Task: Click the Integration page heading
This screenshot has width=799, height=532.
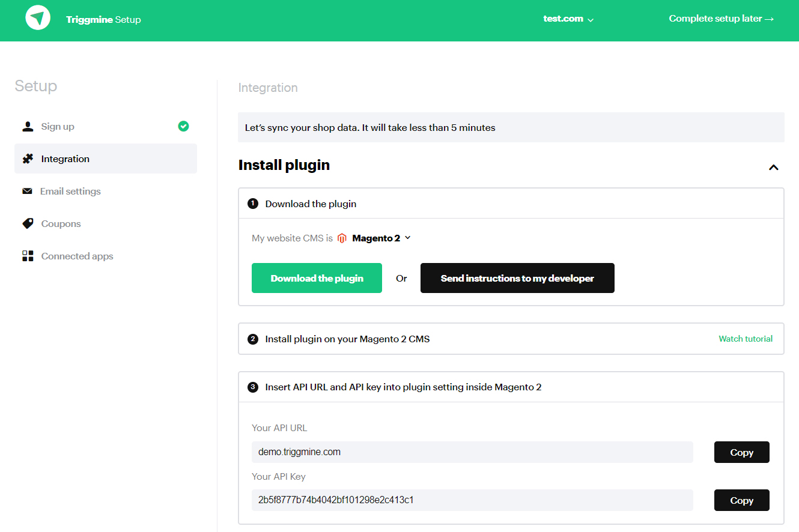Action: pyautogui.click(x=268, y=88)
